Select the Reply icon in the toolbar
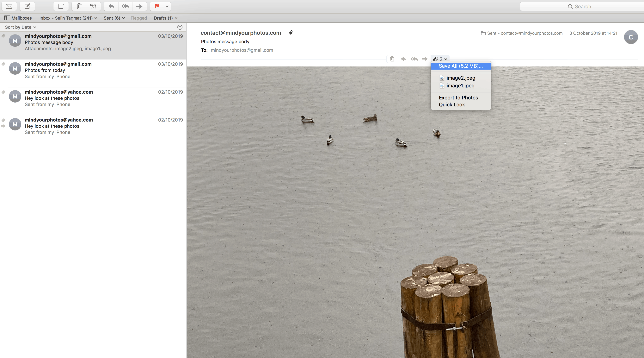644x358 pixels. (111, 6)
